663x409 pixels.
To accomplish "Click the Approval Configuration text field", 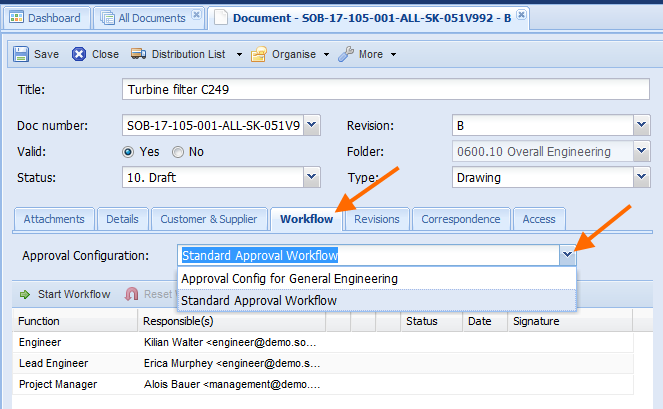I will (369, 255).
